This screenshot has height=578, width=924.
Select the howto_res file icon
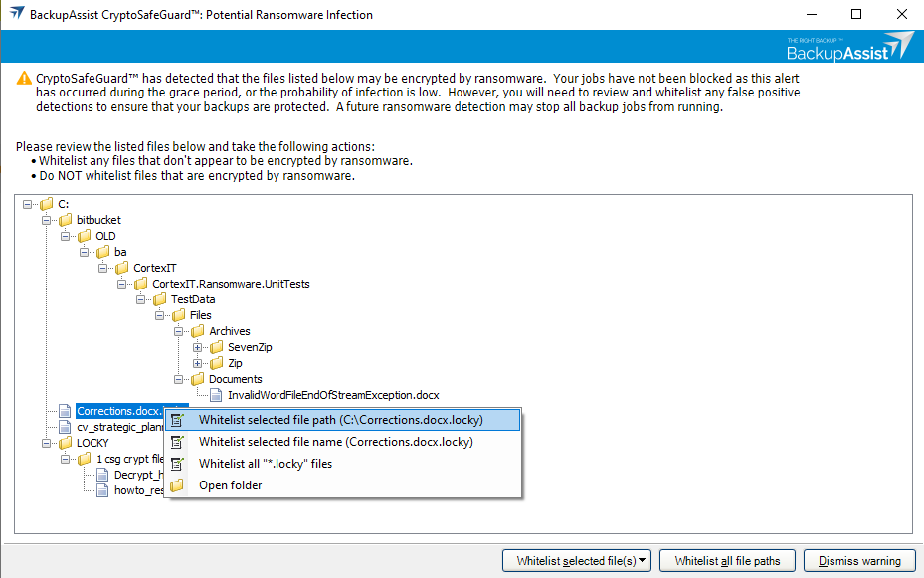tap(102, 490)
